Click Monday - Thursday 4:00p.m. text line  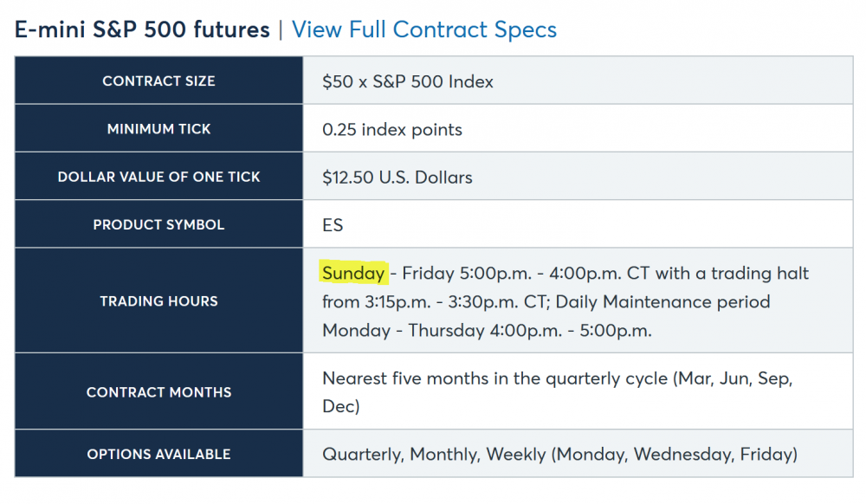click(487, 330)
